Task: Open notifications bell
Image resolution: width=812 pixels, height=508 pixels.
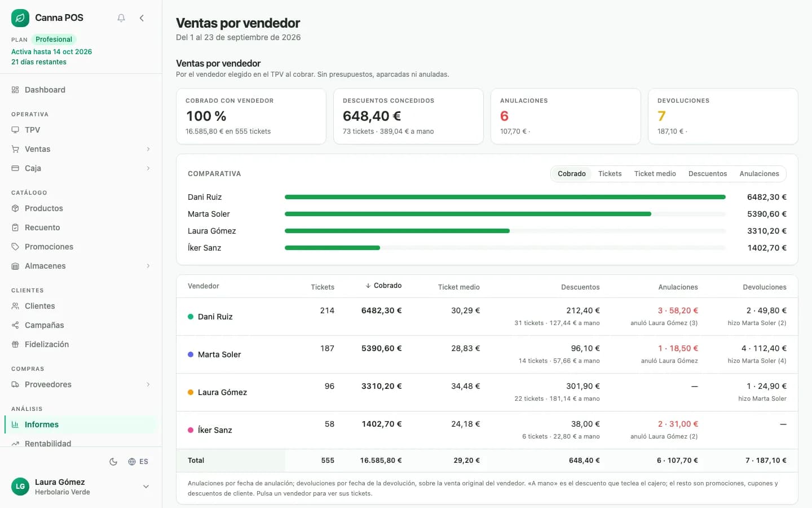Action: [x=121, y=18]
